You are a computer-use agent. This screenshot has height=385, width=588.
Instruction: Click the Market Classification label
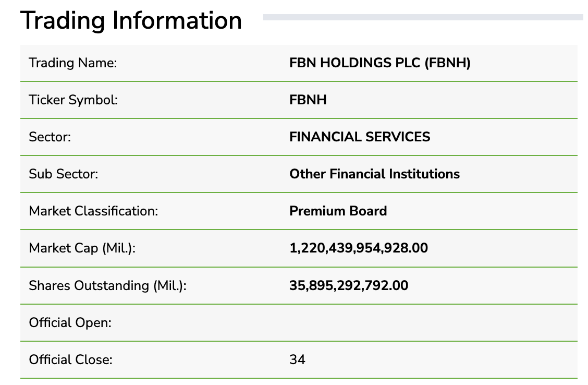93,211
